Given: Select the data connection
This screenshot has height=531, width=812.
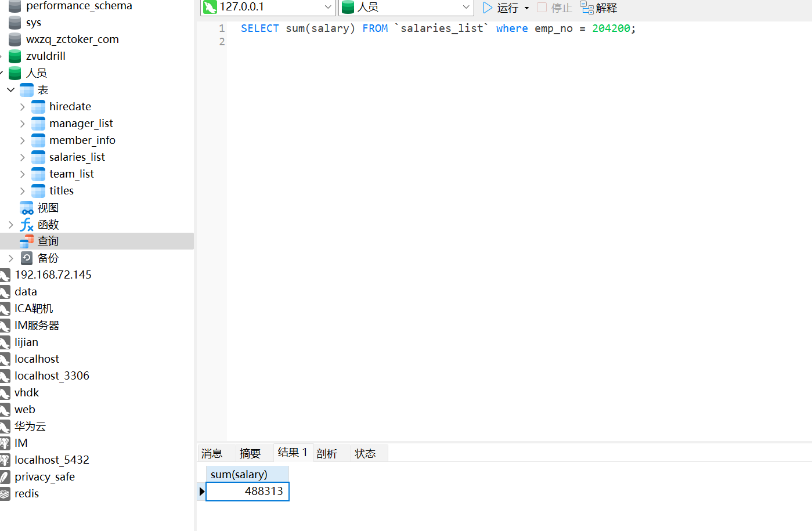Looking at the screenshot, I should click(x=26, y=292).
